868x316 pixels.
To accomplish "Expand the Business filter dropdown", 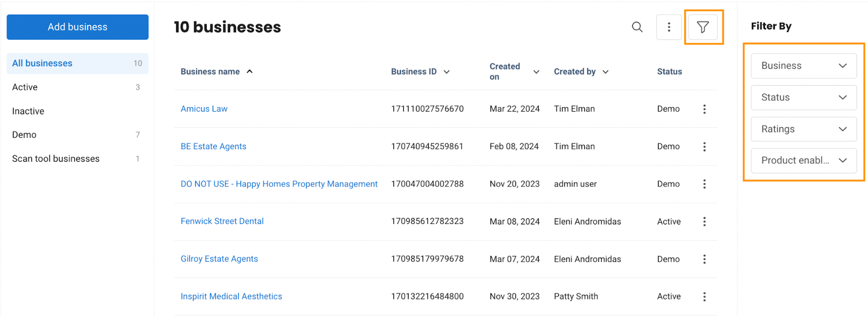I will click(x=803, y=66).
